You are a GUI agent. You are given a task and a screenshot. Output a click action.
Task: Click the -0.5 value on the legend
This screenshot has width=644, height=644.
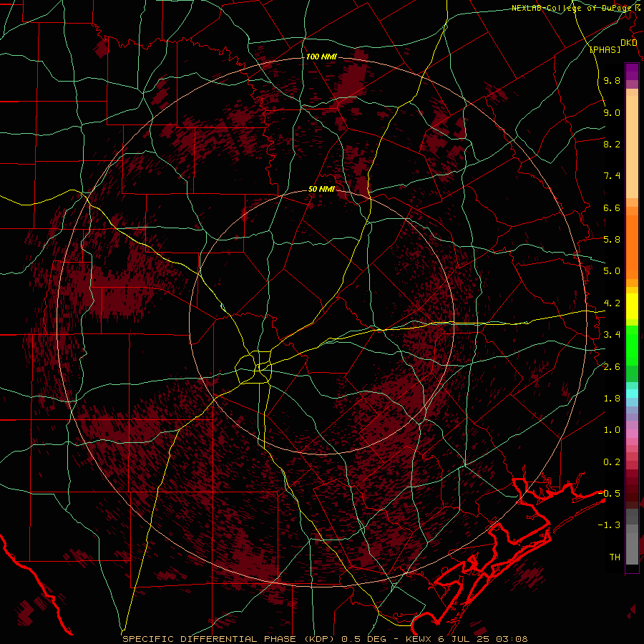[x=609, y=494]
